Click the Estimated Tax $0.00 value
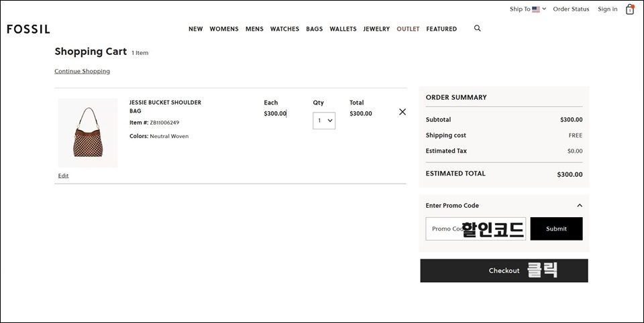The image size is (644, 323). [x=575, y=151]
